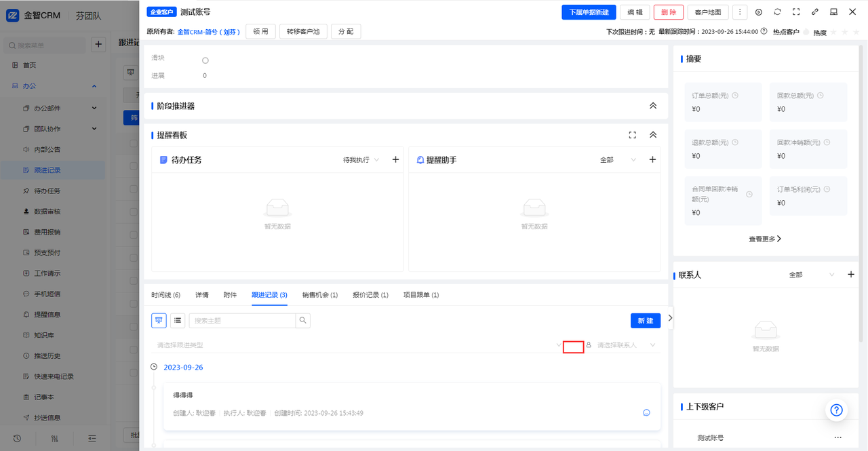Click the clock icon beside 订单毛利润(元)

(827, 189)
